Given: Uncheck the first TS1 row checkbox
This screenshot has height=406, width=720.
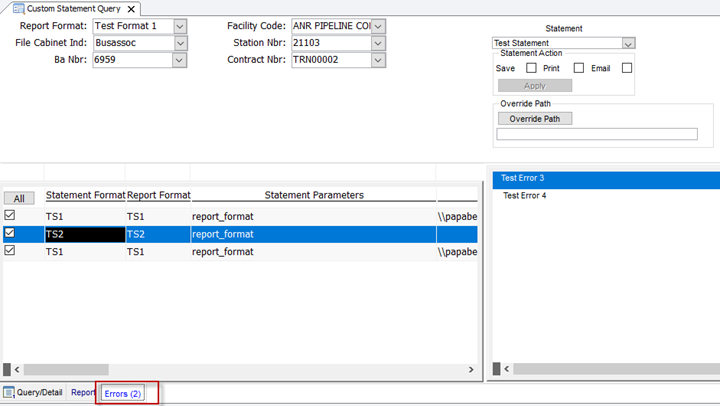Looking at the screenshot, I should click(10, 215).
